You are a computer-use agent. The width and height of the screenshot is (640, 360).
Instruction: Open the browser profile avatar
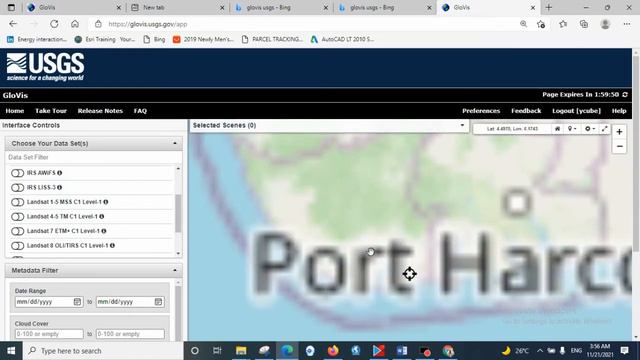click(x=605, y=24)
